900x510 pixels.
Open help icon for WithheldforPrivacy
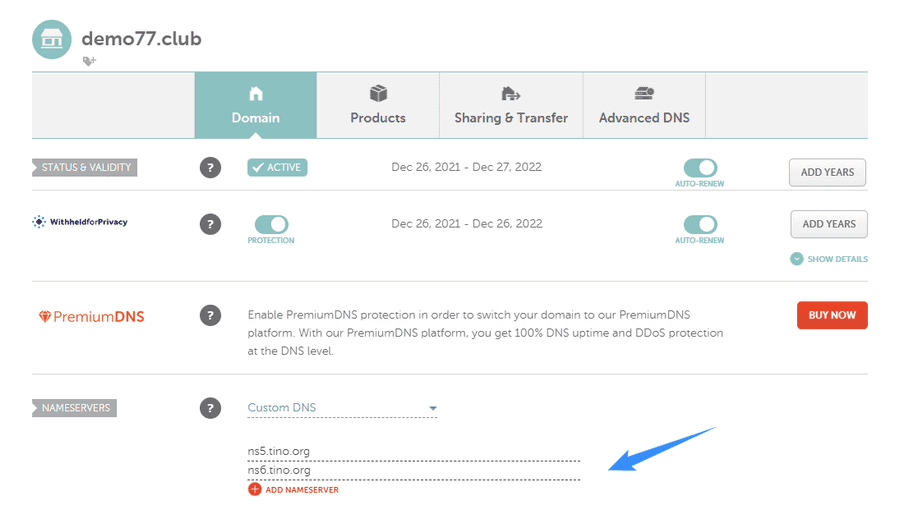tap(210, 224)
